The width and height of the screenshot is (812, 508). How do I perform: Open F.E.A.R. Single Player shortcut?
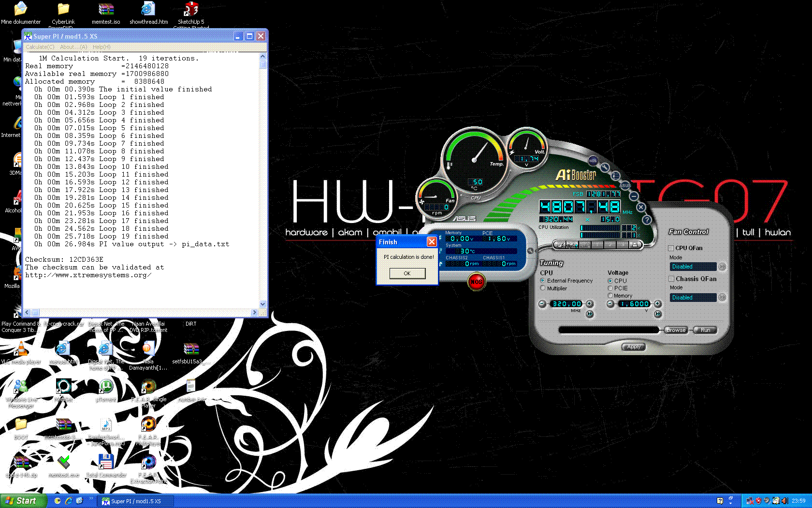(148, 394)
